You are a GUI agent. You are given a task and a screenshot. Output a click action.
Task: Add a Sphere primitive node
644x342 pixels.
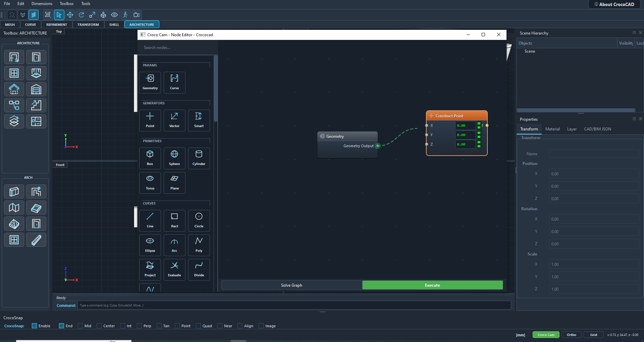click(174, 158)
